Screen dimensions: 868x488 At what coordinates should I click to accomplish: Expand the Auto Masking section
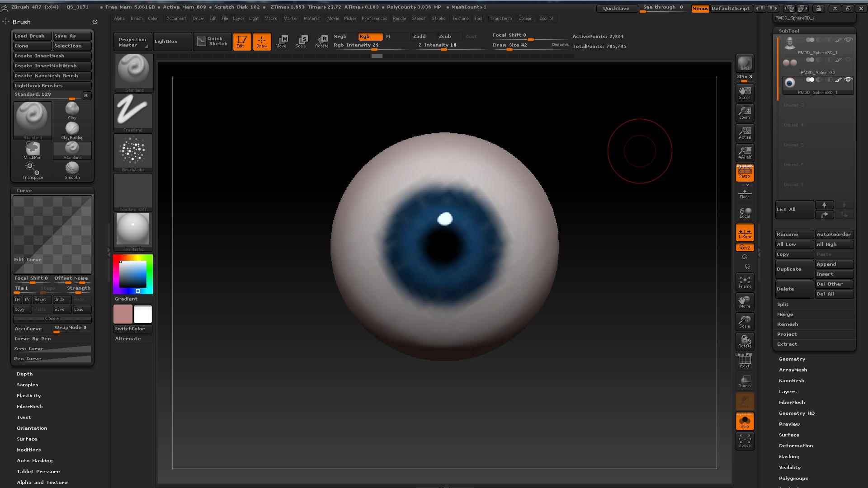click(x=35, y=461)
